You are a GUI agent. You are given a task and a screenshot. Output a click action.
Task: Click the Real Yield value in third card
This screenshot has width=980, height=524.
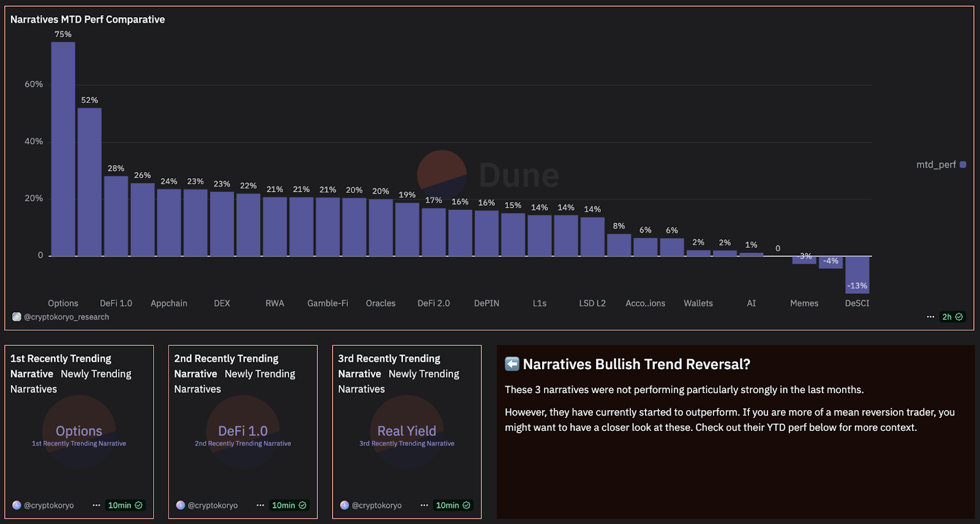(407, 431)
